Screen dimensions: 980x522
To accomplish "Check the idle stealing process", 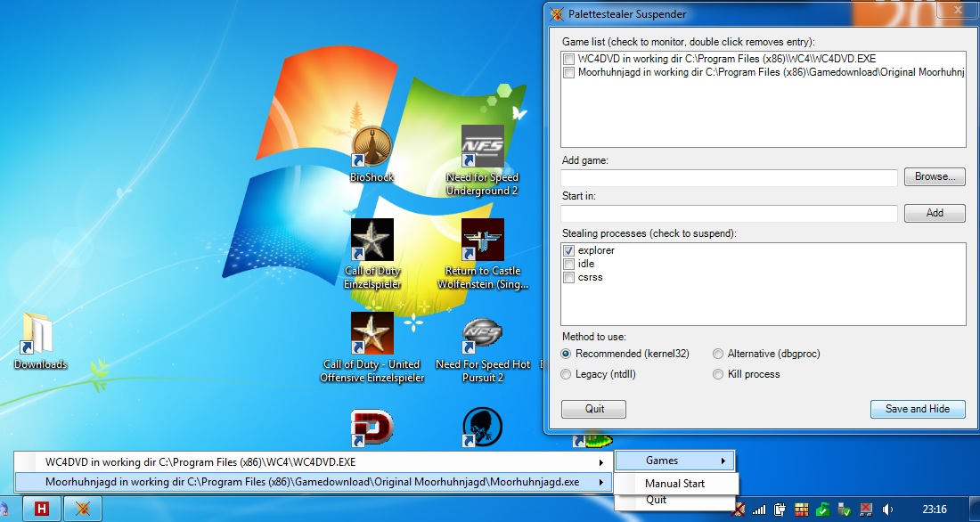I will 568,264.
